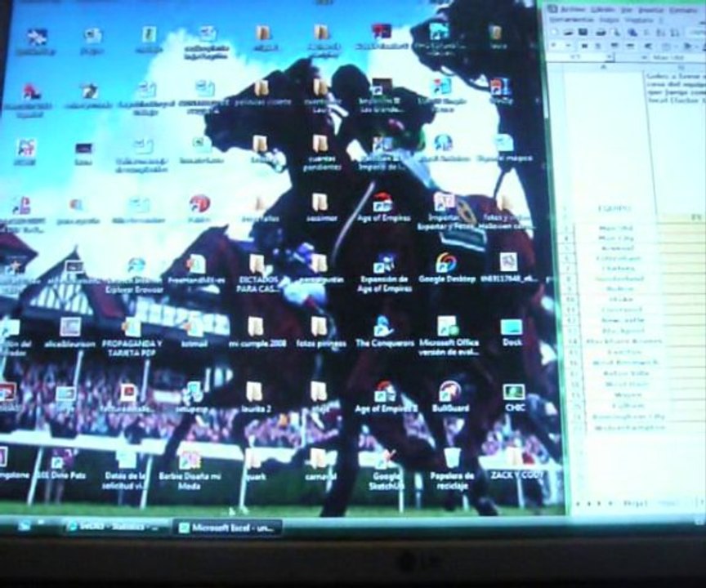Open the FreeHand MX shortcut

click(196, 269)
